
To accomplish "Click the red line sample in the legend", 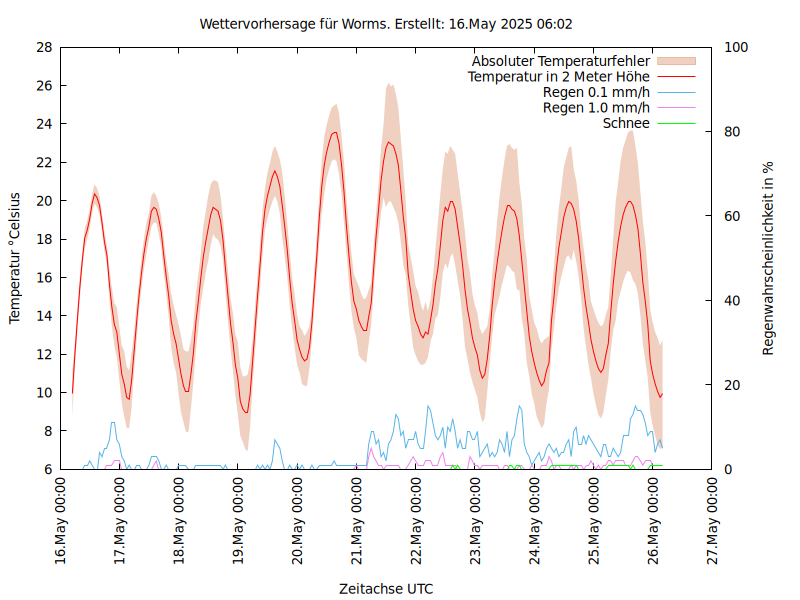I will [x=677, y=76].
